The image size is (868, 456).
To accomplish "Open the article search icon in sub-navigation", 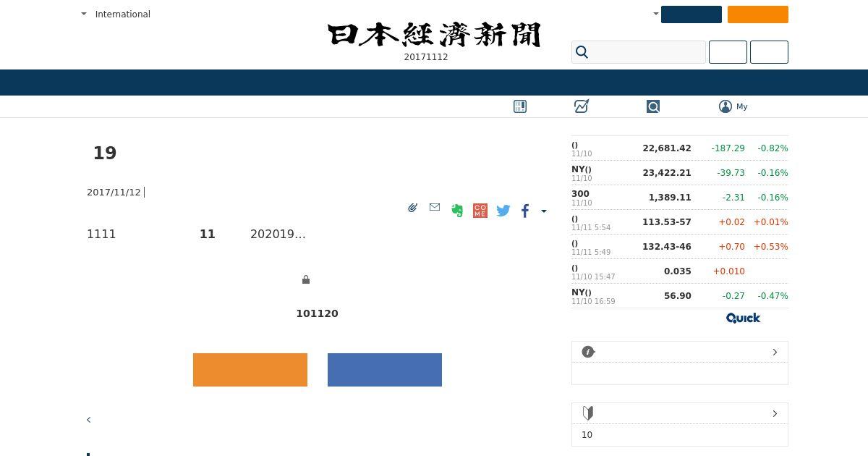I will tap(653, 106).
